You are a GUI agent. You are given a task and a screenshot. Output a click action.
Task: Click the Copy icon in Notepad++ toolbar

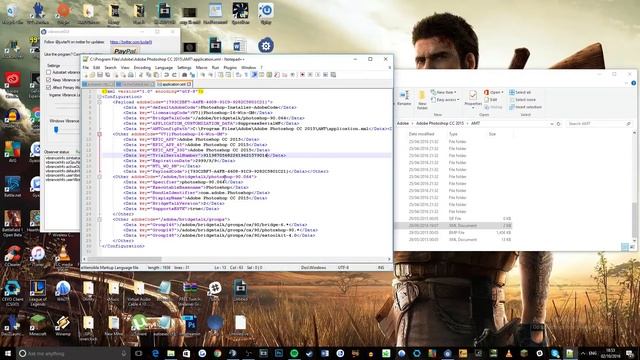coord(149,75)
